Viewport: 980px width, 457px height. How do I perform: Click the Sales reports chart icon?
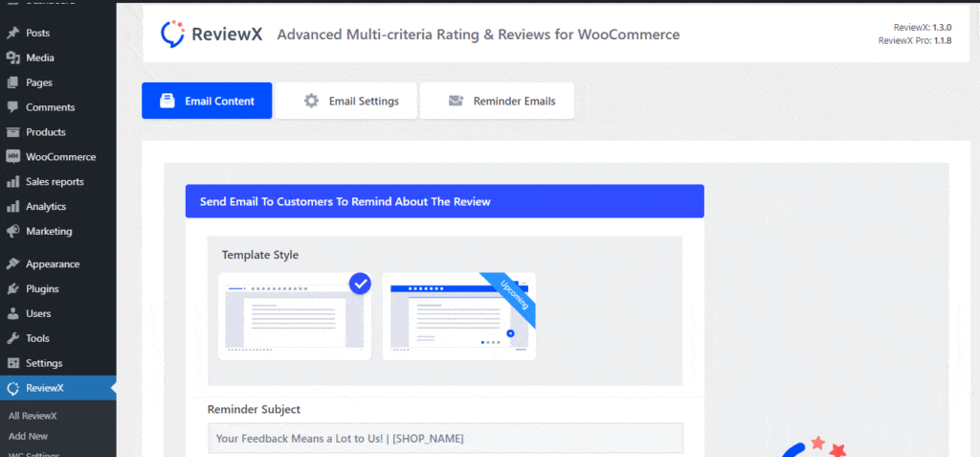tap(12, 181)
